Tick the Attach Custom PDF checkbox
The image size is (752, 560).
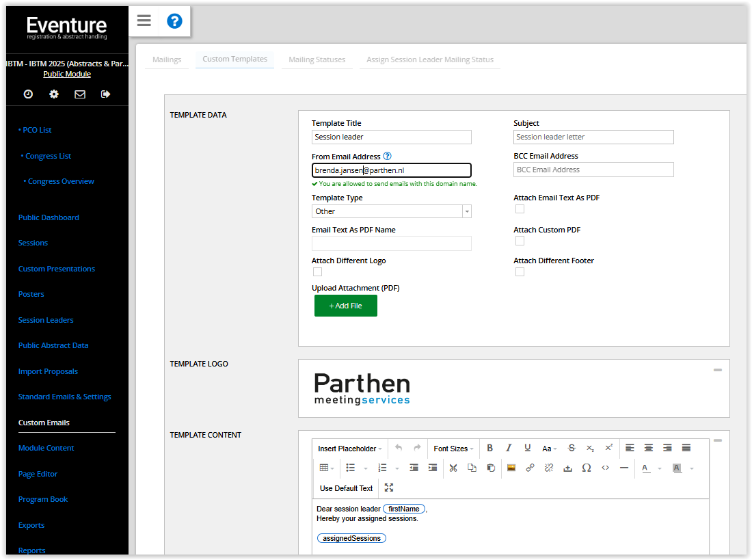(520, 241)
